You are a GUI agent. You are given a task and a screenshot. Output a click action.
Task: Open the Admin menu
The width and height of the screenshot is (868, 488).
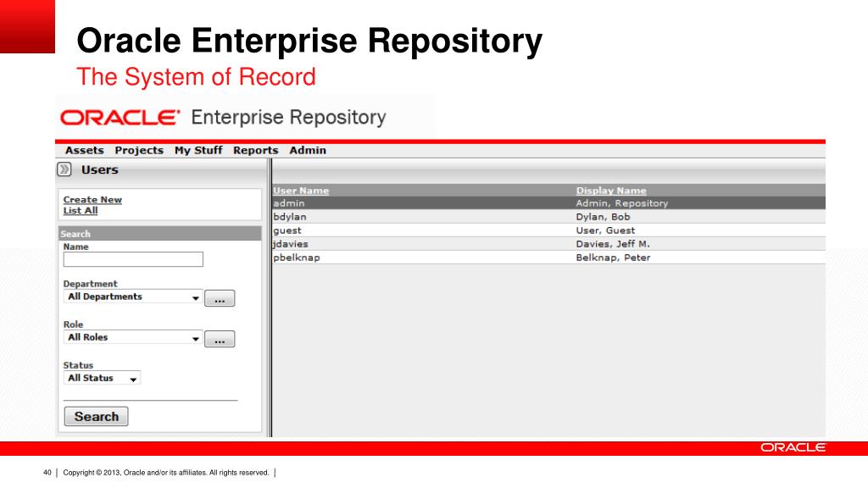(x=307, y=151)
